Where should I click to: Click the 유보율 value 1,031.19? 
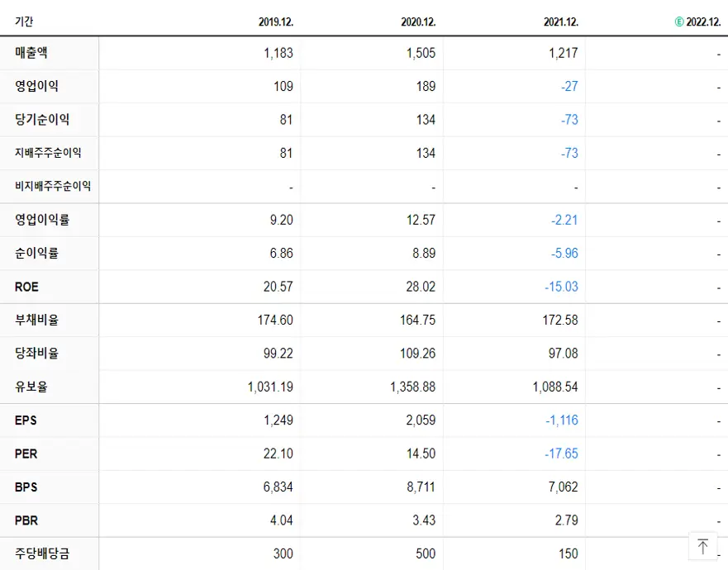[270, 387]
